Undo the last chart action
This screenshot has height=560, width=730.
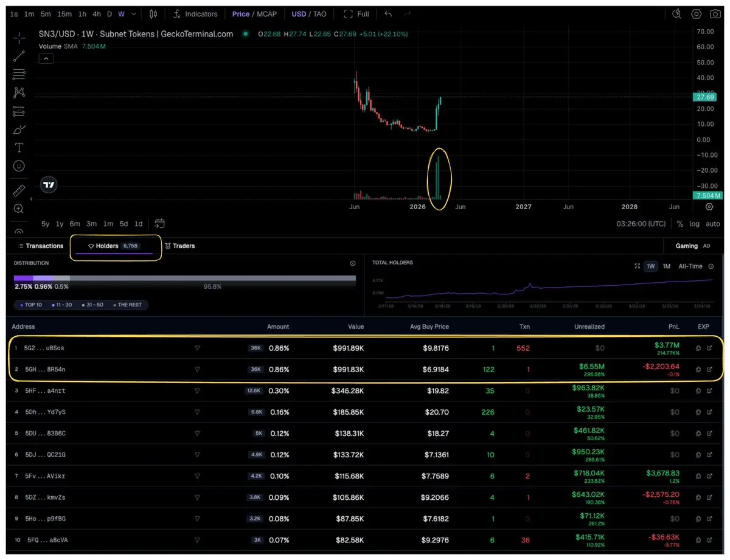tap(388, 14)
